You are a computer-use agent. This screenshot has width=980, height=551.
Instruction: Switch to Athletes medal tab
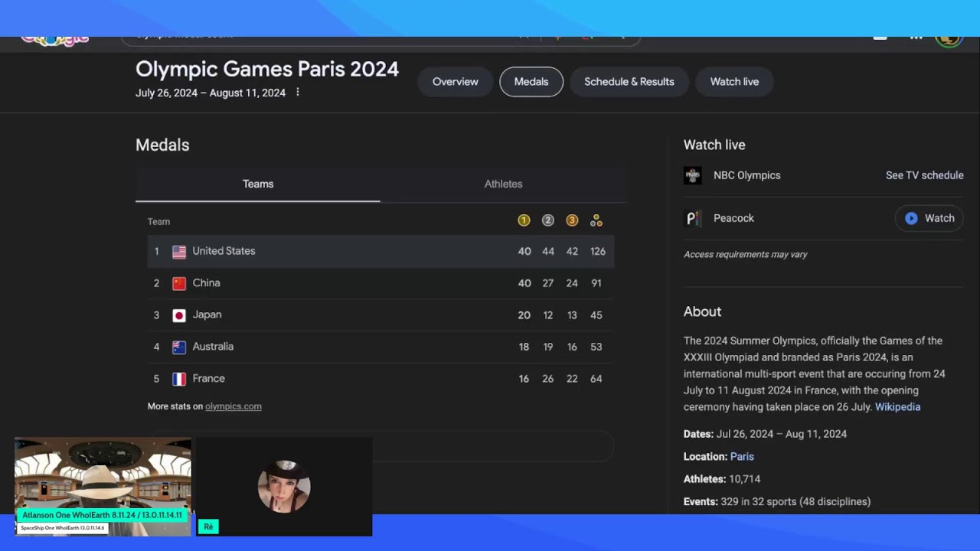[x=503, y=184]
